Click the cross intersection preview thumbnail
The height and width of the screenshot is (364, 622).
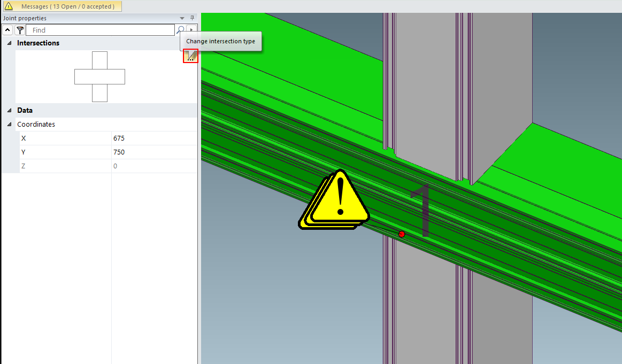point(99,76)
